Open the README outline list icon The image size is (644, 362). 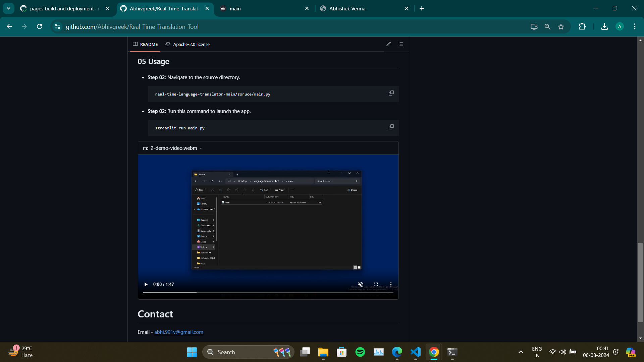[x=401, y=44]
